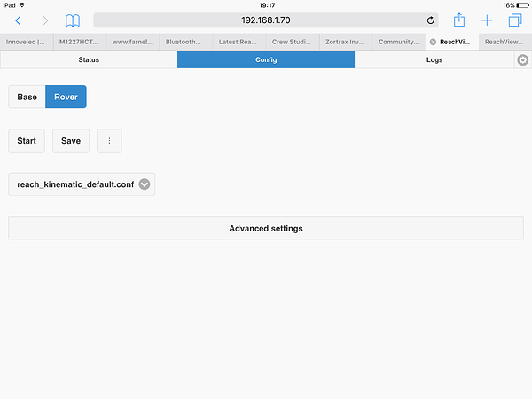Go back with Safari back arrow
The image size is (532, 399).
[x=19, y=20]
